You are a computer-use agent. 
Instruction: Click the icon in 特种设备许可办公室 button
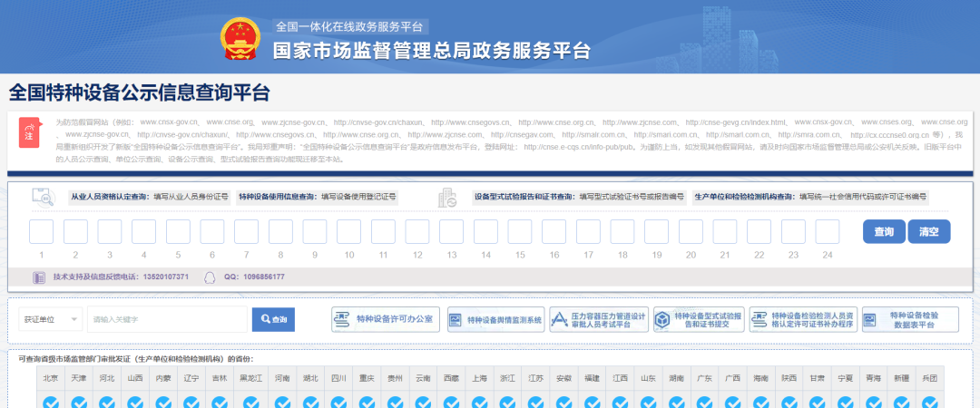pyautogui.click(x=342, y=320)
